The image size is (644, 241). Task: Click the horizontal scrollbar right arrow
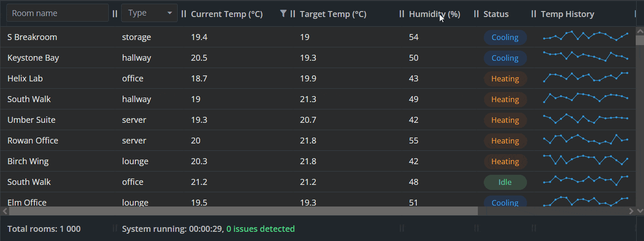631,211
